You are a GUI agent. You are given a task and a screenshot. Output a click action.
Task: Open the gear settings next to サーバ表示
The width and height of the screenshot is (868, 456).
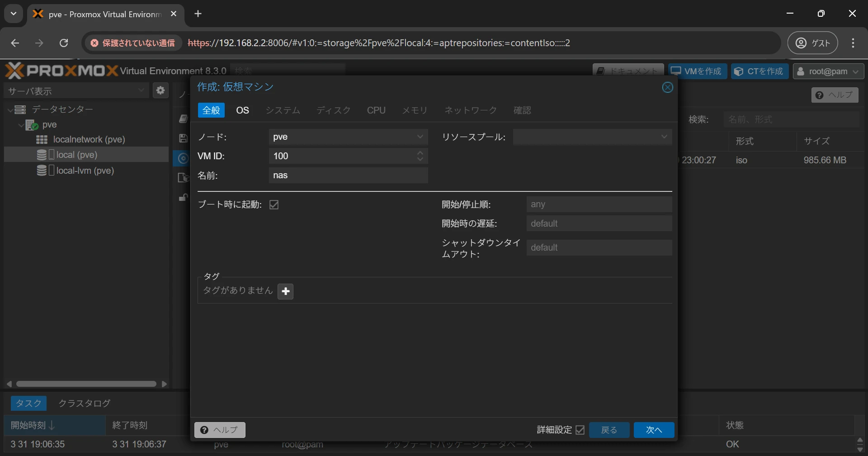[x=160, y=90]
